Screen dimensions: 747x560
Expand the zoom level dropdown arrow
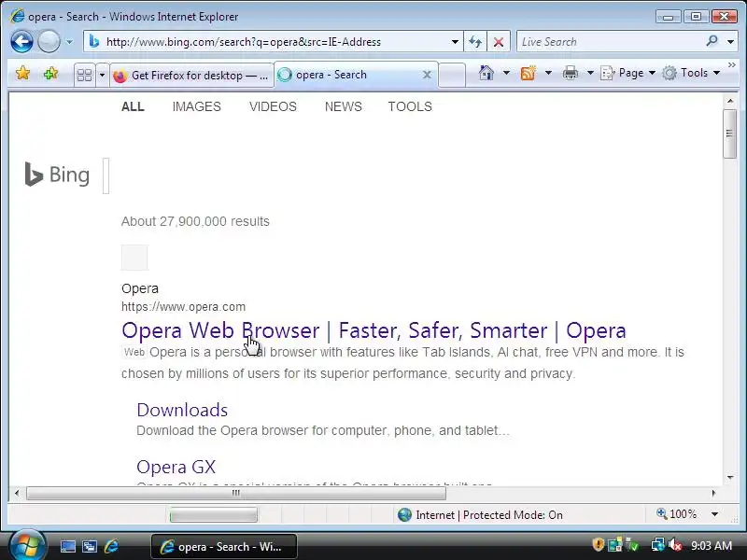[714, 514]
